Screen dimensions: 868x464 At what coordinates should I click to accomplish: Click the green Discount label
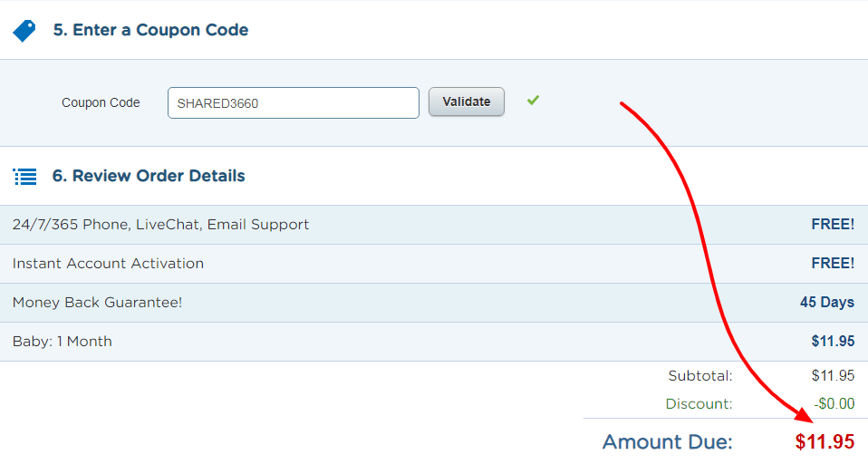[699, 403]
